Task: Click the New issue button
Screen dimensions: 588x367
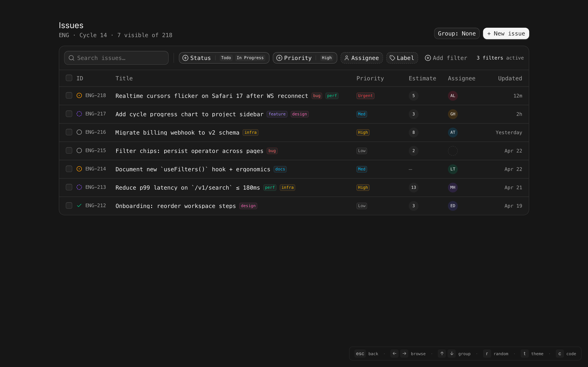Action: pyautogui.click(x=506, y=33)
